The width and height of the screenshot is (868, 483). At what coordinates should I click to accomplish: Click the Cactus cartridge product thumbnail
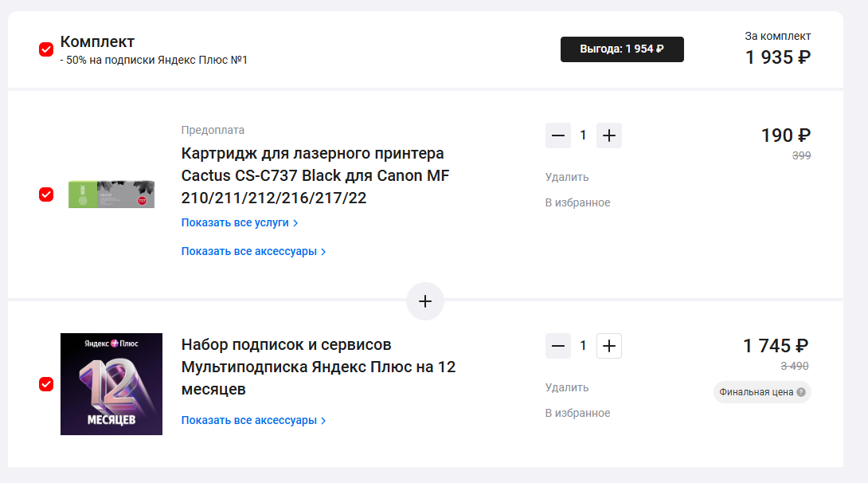tap(111, 194)
